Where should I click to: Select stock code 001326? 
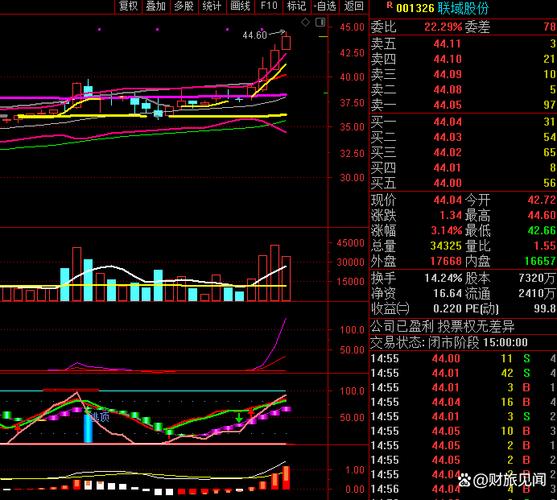tap(415, 8)
